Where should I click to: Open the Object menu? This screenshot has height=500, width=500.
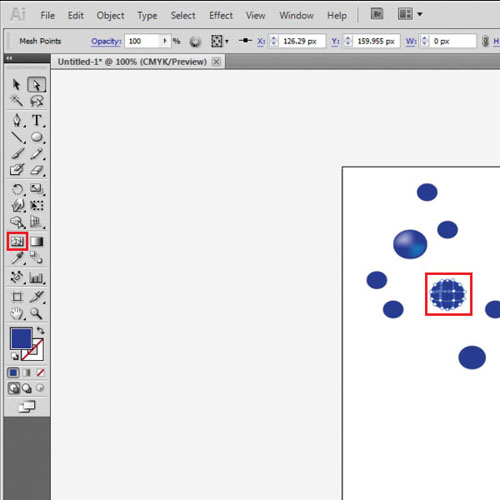point(110,15)
